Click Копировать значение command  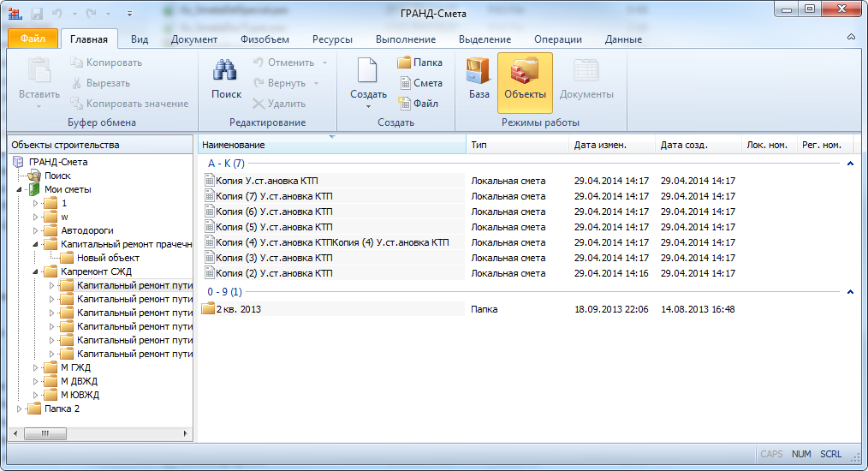pyautogui.click(x=129, y=104)
